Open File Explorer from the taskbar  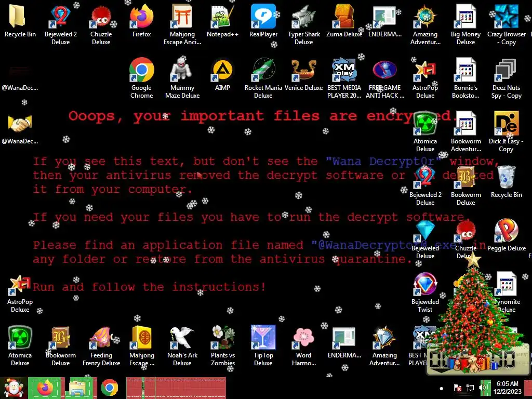click(x=77, y=388)
